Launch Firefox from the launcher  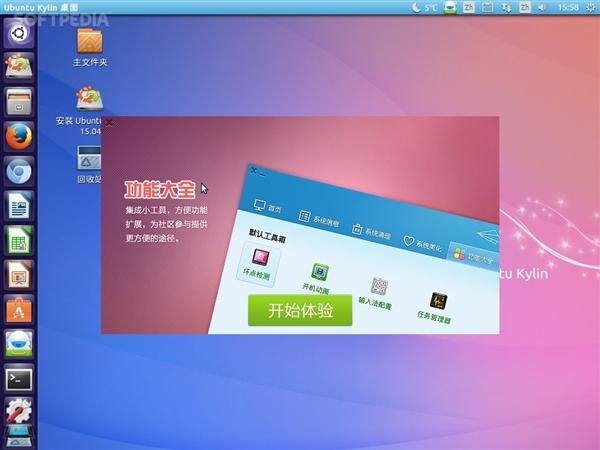click(18, 137)
